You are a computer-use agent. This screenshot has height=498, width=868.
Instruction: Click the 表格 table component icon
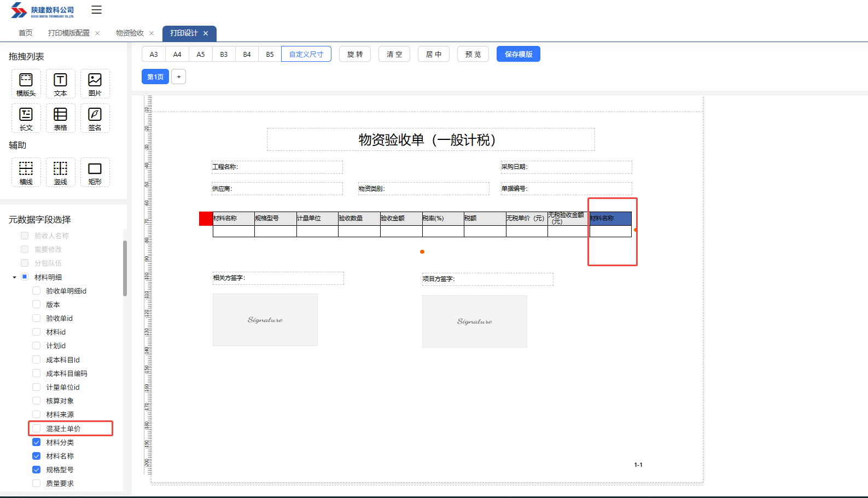(60, 118)
